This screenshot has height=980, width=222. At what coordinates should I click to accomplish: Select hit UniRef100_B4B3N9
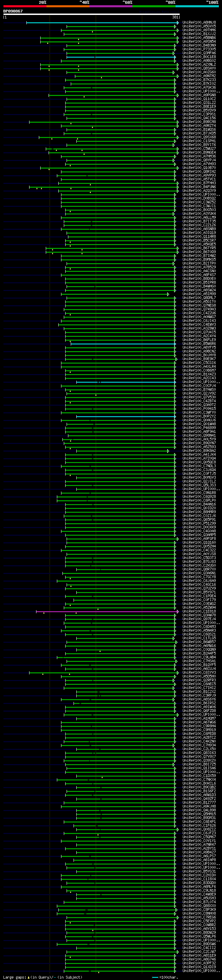(x=199, y=45)
